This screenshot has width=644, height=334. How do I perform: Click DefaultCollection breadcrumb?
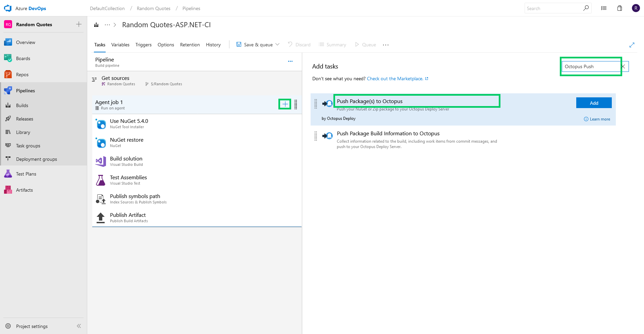point(107,8)
